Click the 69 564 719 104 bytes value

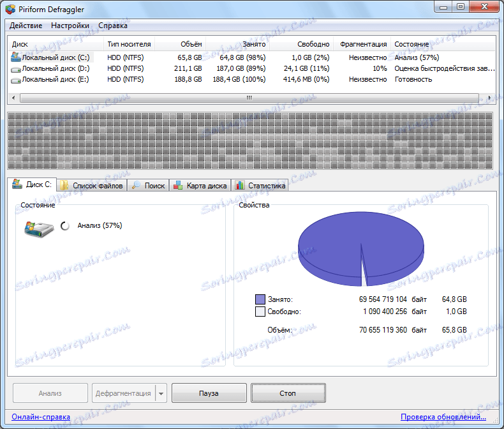point(383,299)
